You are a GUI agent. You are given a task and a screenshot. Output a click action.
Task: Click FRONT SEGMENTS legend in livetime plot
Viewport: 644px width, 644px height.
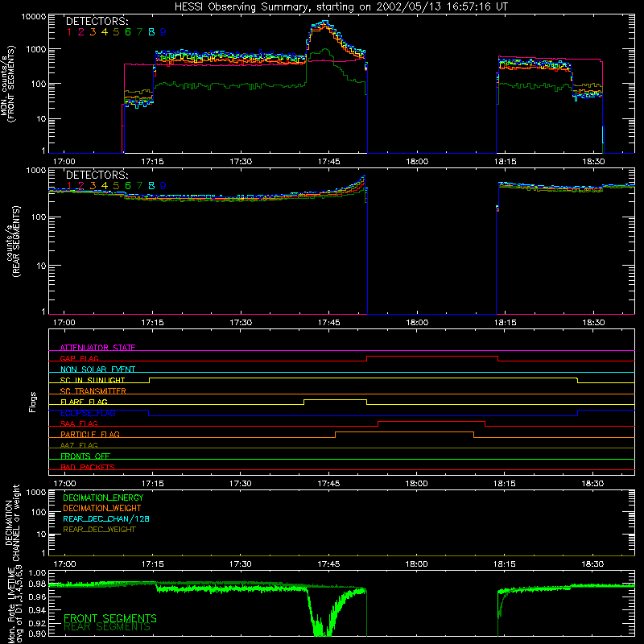pos(110,618)
